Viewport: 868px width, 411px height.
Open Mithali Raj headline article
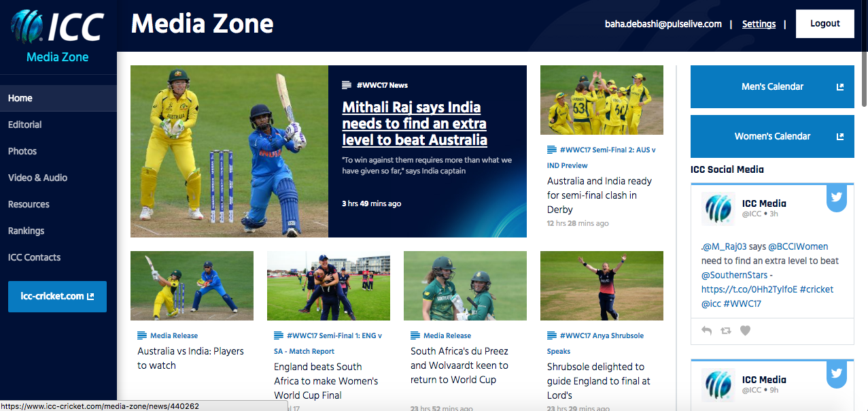[415, 124]
